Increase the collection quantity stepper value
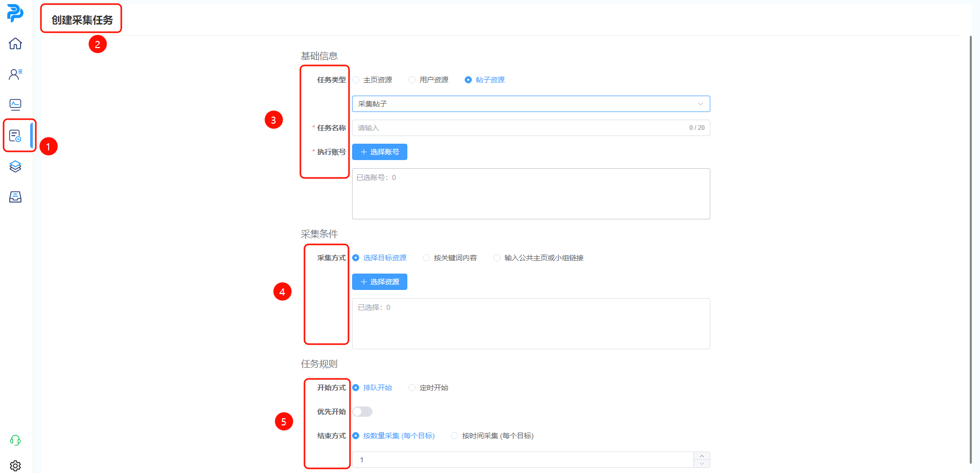Image resolution: width=980 pixels, height=473 pixels. [x=702, y=456]
